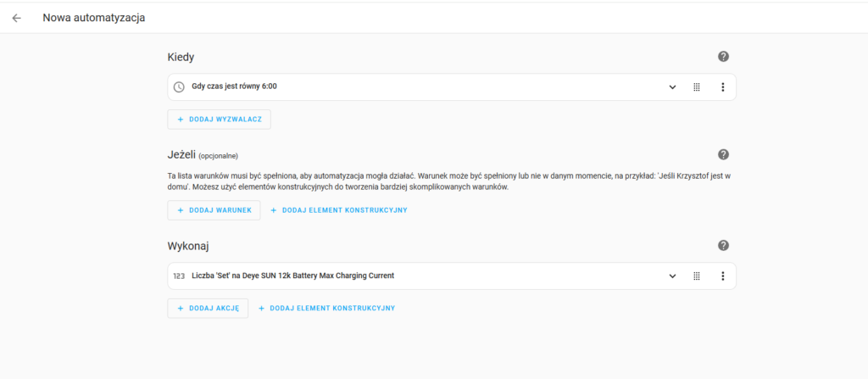Click the Dodaj warunek button
The image size is (868, 379).
coord(214,210)
